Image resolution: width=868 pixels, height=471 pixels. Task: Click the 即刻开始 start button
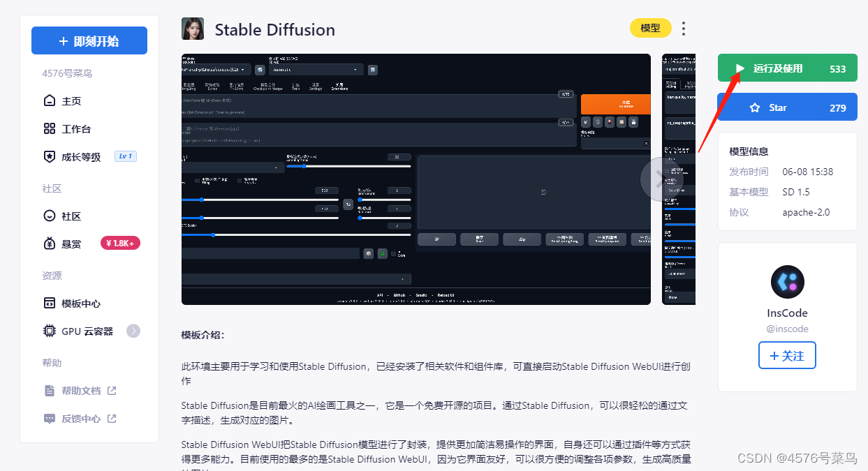pyautogui.click(x=89, y=40)
